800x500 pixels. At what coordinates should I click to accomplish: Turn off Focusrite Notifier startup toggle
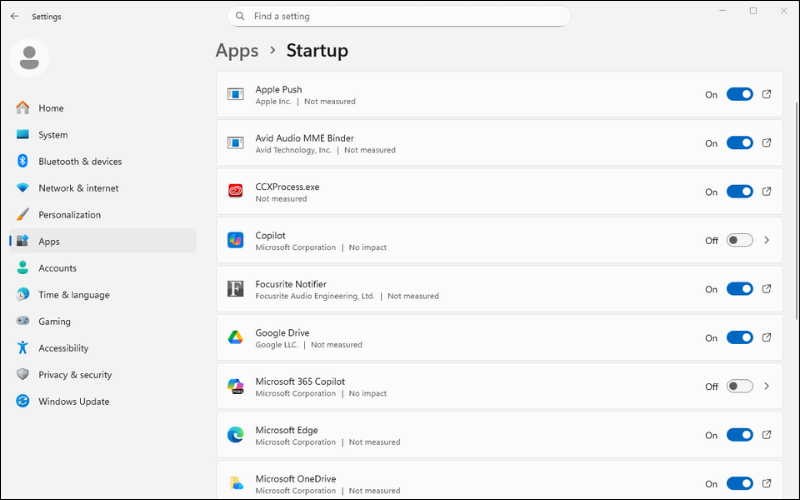coord(739,289)
